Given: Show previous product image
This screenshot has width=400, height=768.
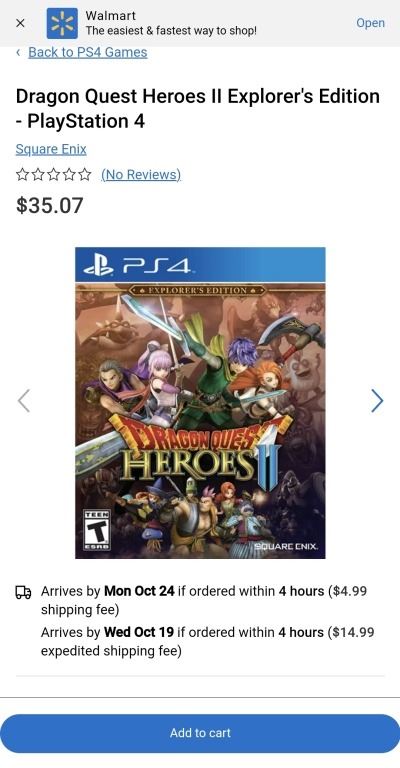Looking at the screenshot, I should pos(24,401).
